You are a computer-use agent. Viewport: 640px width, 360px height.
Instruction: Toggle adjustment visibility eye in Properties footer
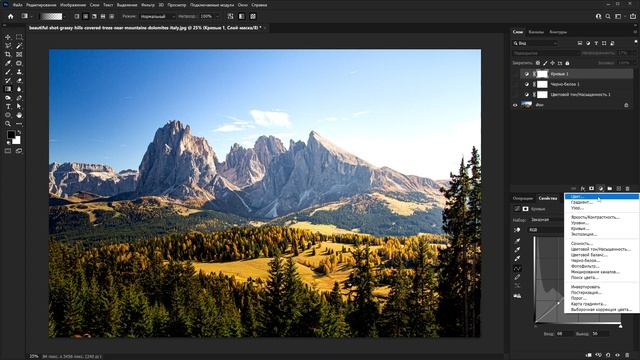(x=617, y=356)
